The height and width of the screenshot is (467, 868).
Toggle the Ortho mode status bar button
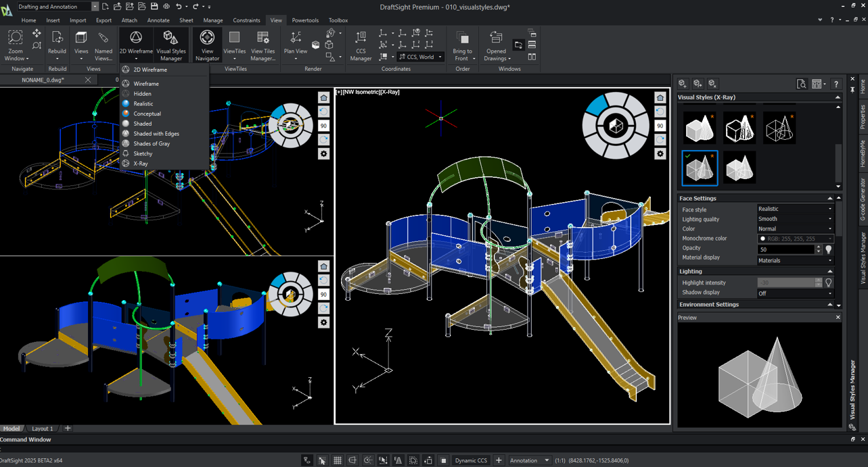click(x=352, y=460)
